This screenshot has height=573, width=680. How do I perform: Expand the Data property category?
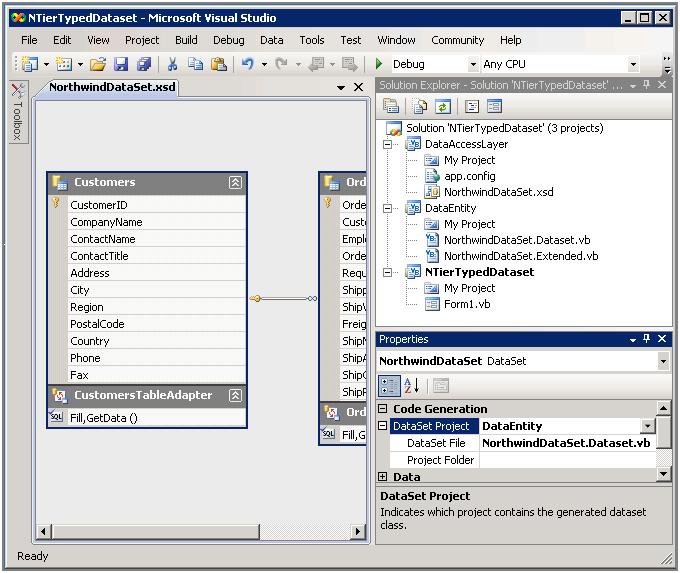click(x=383, y=477)
